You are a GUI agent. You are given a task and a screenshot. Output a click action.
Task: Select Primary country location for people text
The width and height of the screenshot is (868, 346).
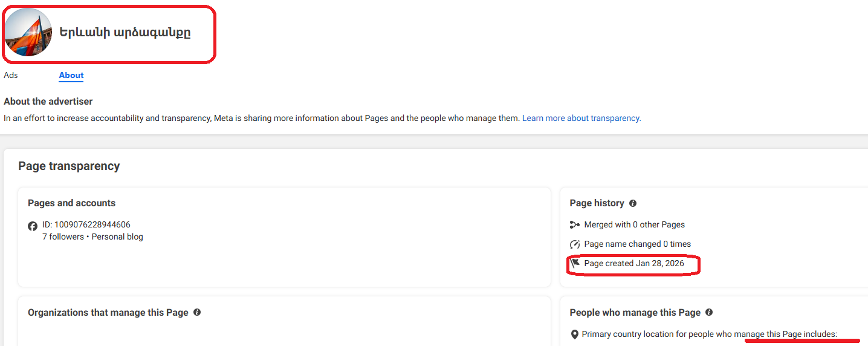tap(709, 334)
